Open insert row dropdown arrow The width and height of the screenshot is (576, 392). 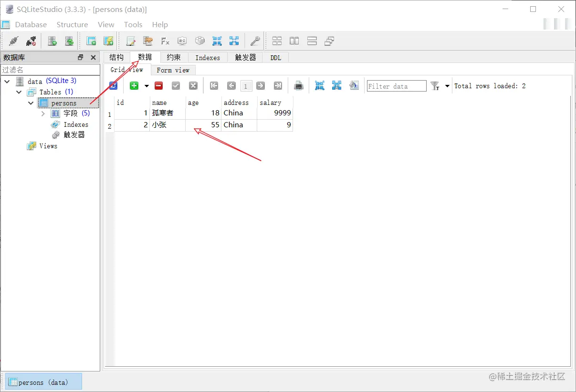click(147, 86)
